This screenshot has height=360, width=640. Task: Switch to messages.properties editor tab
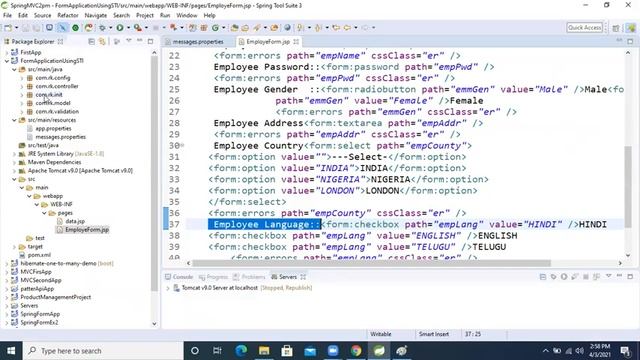pyautogui.click(x=198, y=42)
